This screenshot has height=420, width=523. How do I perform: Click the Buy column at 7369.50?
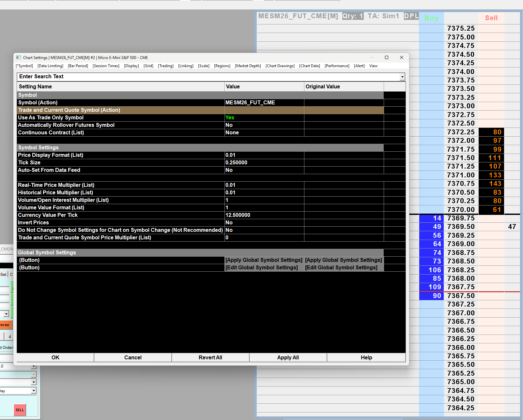click(431, 227)
